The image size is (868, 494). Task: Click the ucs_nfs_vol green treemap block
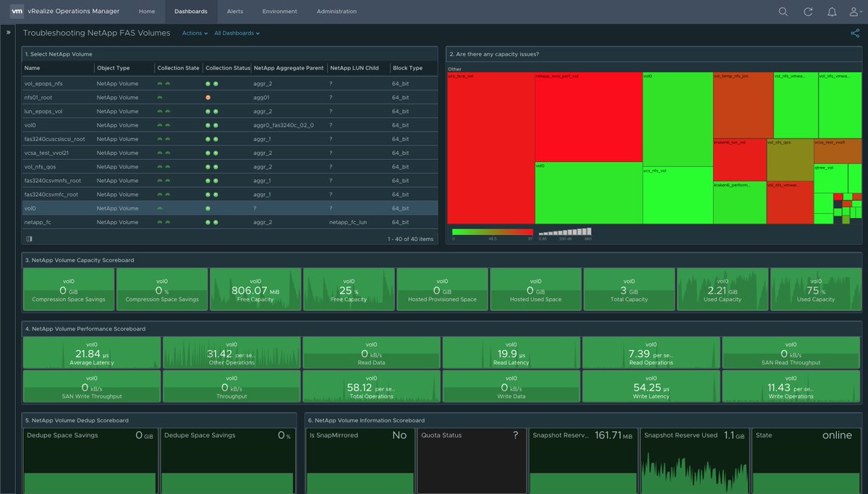coord(677,195)
